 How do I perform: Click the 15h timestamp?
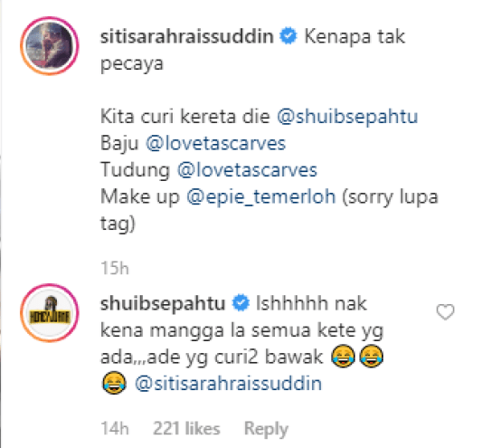(x=115, y=269)
